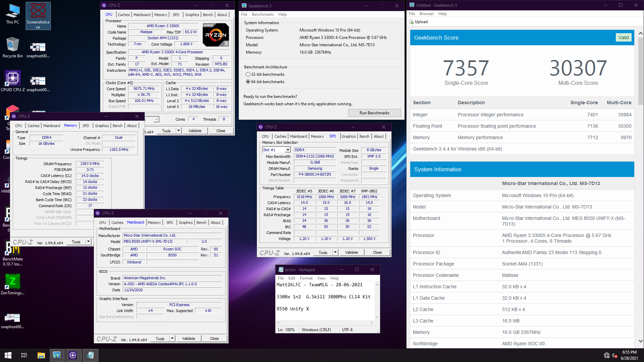The width and height of the screenshot is (644, 362).
Task: Open CPUID CPU-Z desktop shortcut
Action: (12, 81)
